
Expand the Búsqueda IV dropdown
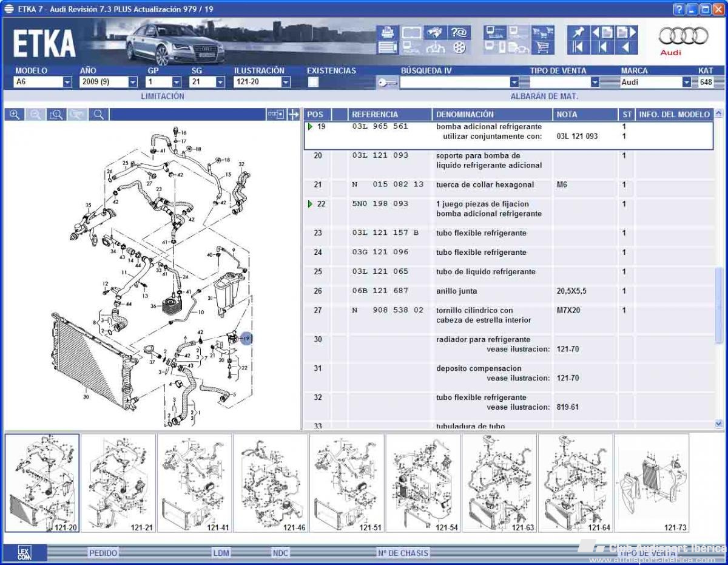pos(514,83)
